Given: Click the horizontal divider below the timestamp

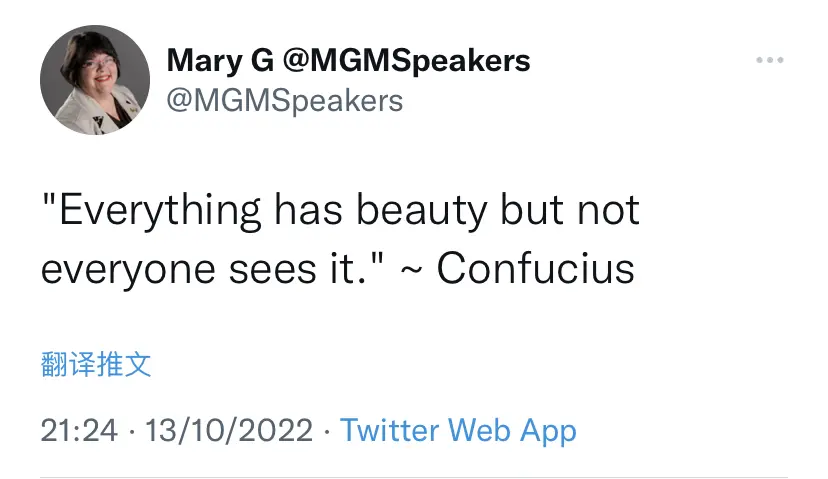Looking at the screenshot, I should click(414, 477).
